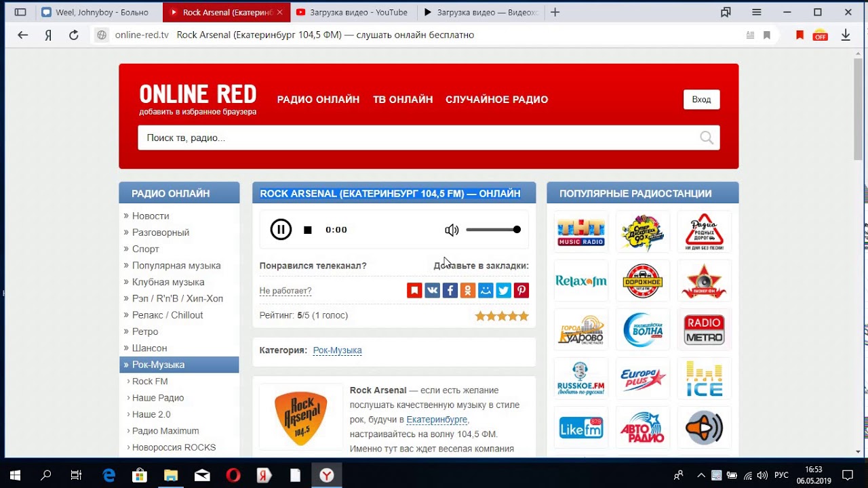Screen dimensions: 868x488
Task: Open Клубная музыка category
Action: pos(168,282)
